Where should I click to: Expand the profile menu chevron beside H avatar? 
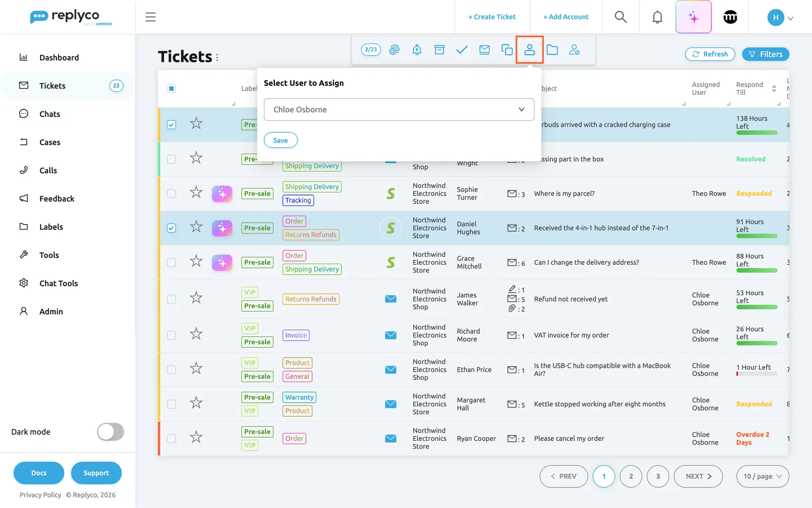click(790, 19)
